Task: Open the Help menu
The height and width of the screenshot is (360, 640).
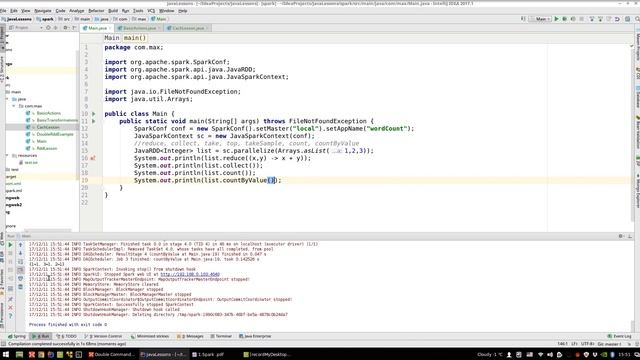Action: pyautogui.click(x=183, y=11)
